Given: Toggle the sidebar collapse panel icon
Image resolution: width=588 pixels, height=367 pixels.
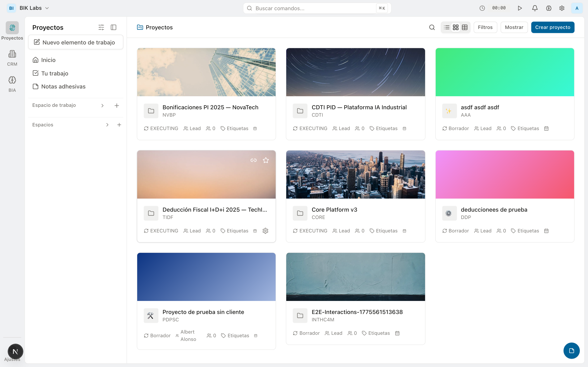Looking at the screenshot, I should tap(114, 28).
